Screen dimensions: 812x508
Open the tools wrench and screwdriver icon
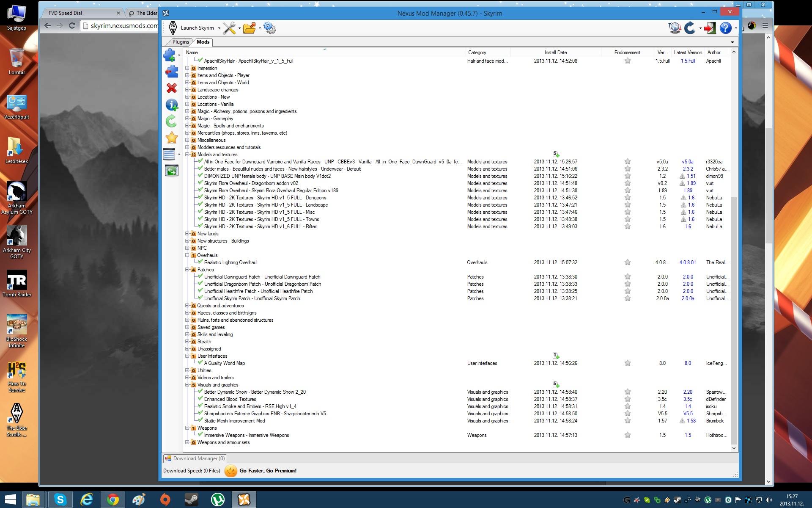tap(229, 28)
